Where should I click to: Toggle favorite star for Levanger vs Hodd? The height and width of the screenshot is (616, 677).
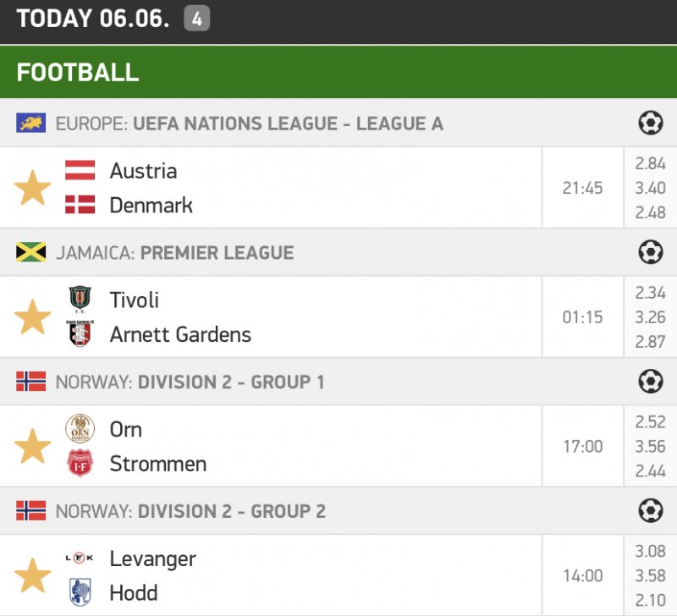click(x=33, y=575)
